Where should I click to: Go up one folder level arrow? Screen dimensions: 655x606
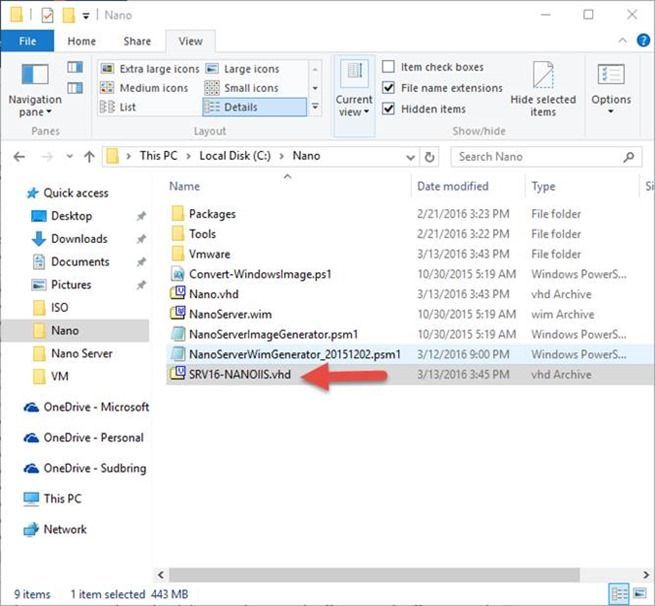tap(89, 157)
